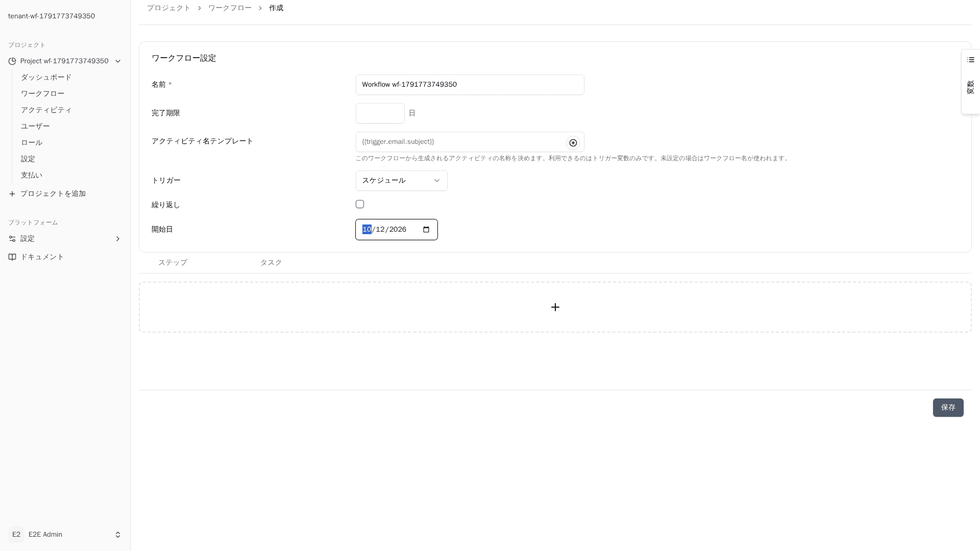Open the E2E Admin account switcher arrows
Image resolution: width=980 pixels, height=551 pixels.
click(118, 535)
